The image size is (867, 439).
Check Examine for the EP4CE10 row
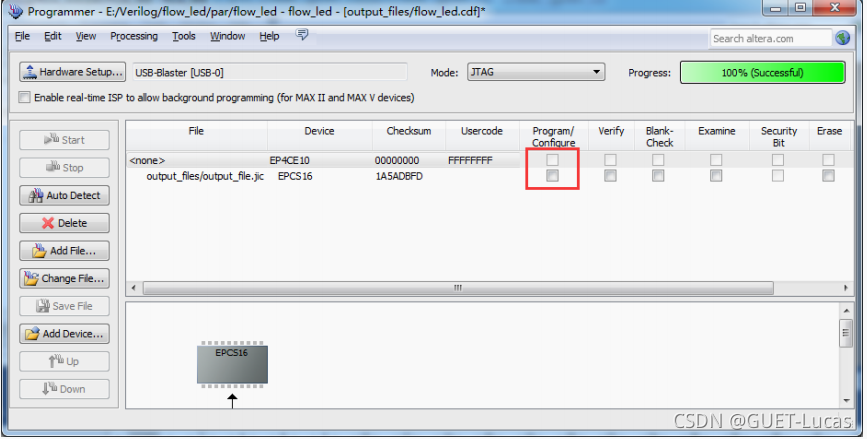click(x=716, y=160)
